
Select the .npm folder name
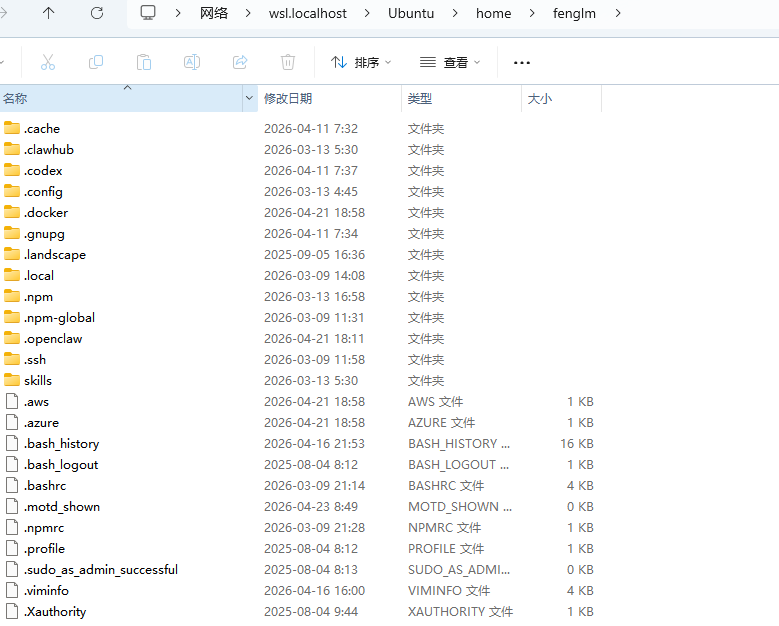[38, 297]
